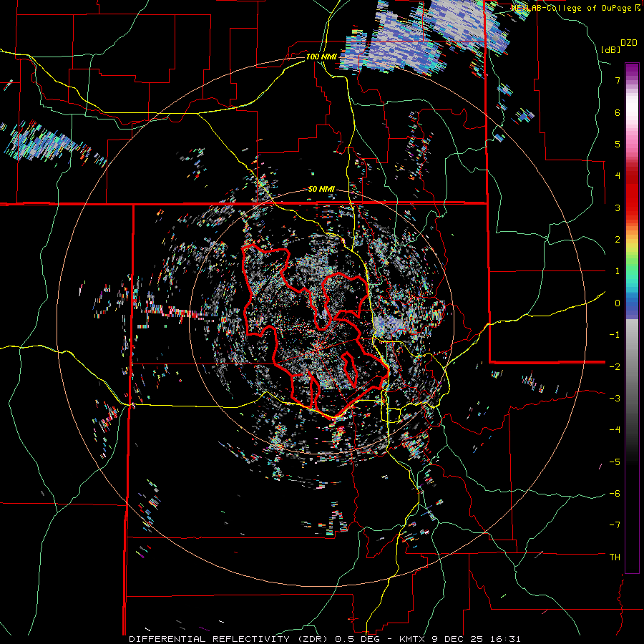Click the 7 value on the color scale
Screen dimensions: 644x644
point(618,80)
